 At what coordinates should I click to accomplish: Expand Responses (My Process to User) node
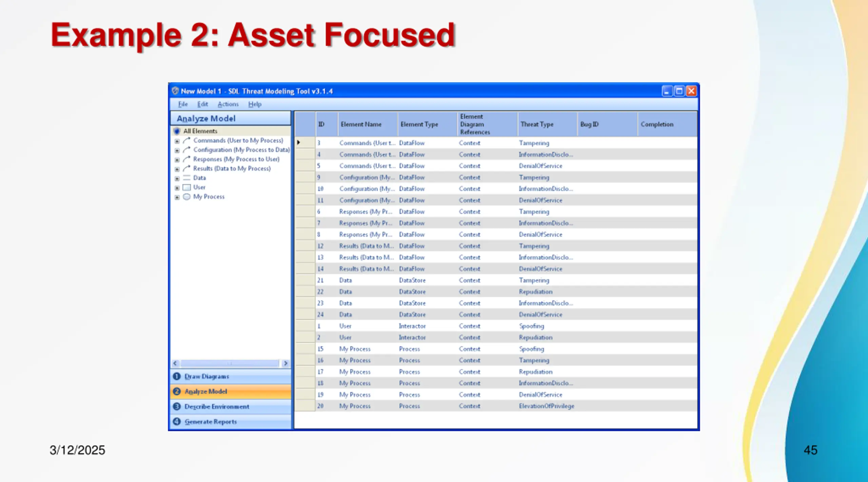[177, 159]
